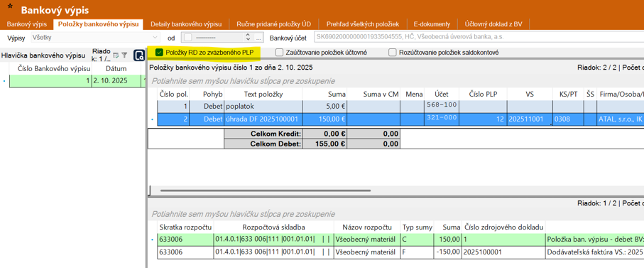Viewport: 644px width, 268px height.
Task: Select the poplatok row in items grid
Action: (x=400, y=106)
